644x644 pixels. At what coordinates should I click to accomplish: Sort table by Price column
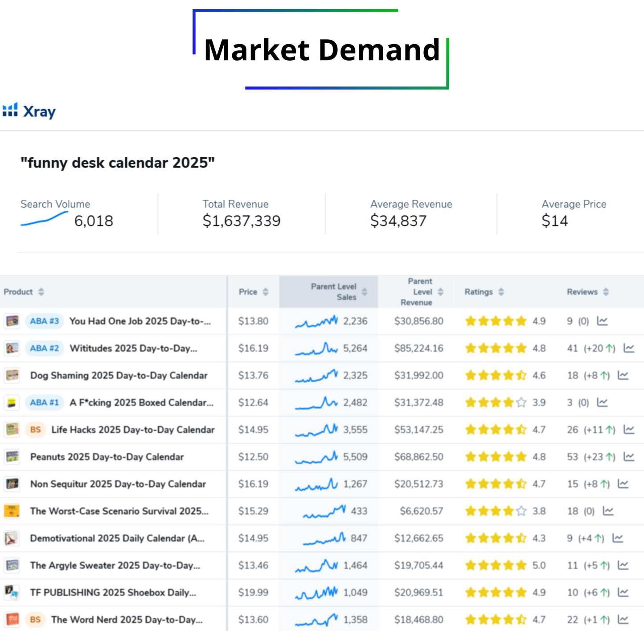tap(266, 292)
